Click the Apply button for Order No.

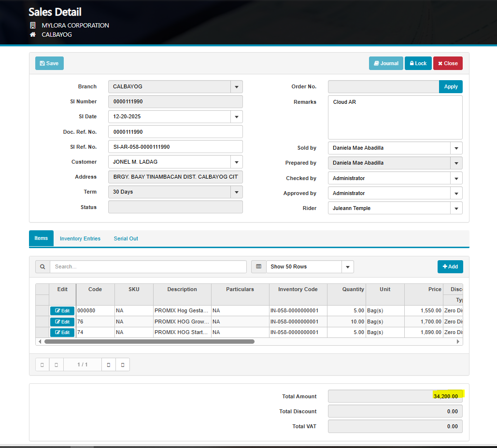click(451, 87)
